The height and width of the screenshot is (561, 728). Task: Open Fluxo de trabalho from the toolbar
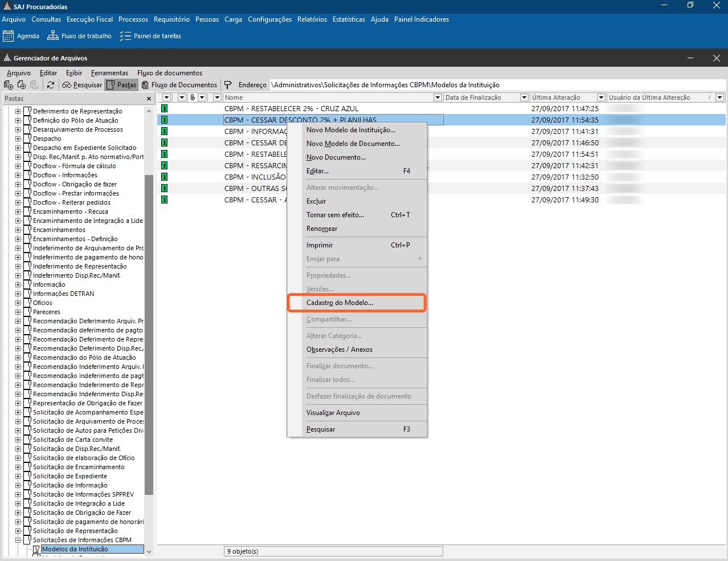[53, 36]
